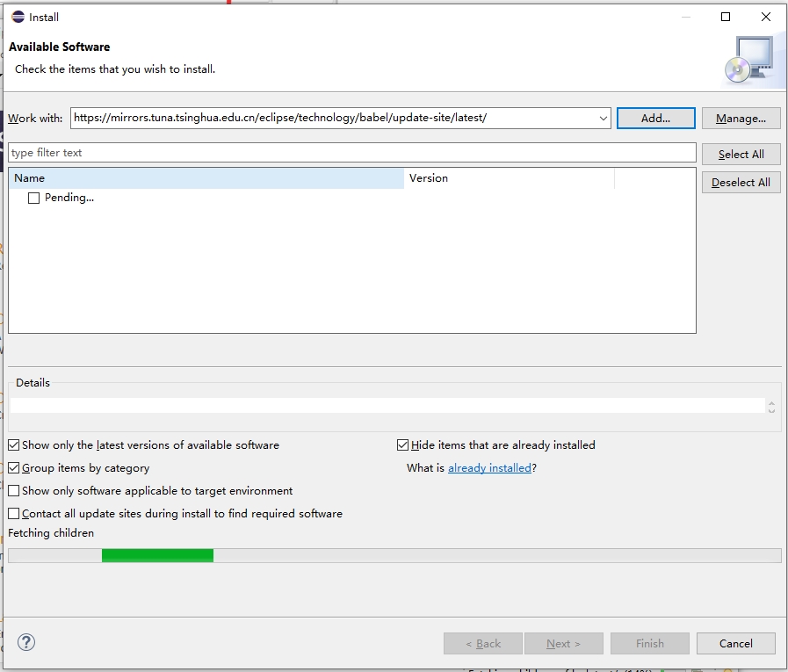Click the Details scroll up arrow

click(771, 403)
